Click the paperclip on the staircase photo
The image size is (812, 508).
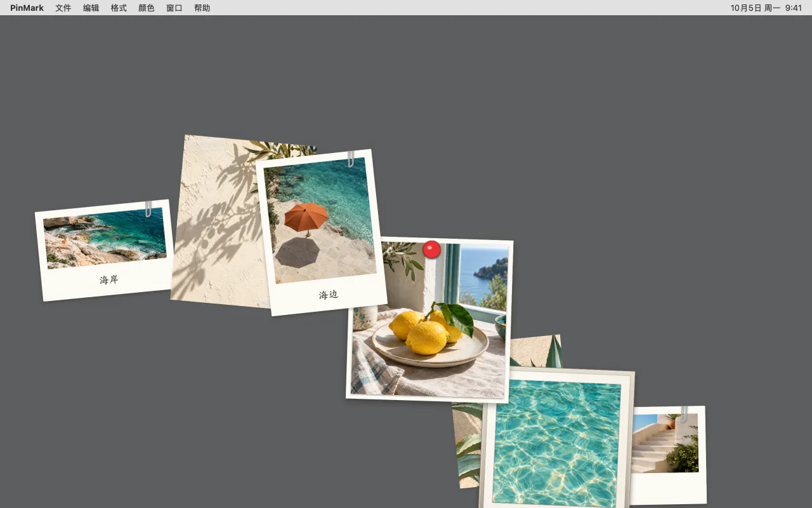pyautogui.click(x=684, y=415)
